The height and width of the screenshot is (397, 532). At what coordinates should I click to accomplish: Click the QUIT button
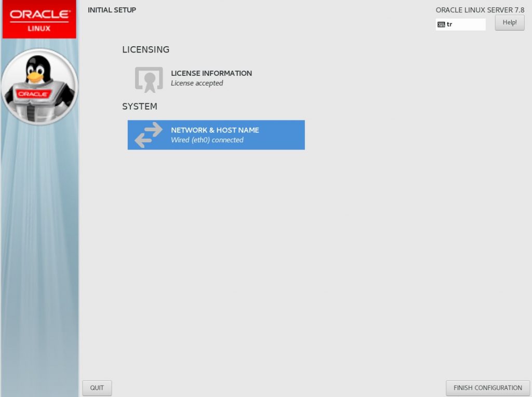point(97,388)
